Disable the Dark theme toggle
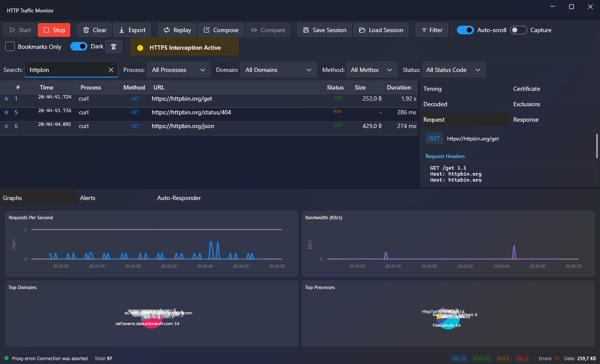Viewport: 600px width, 364px height. pyautogui.click(x=79, y=46)
